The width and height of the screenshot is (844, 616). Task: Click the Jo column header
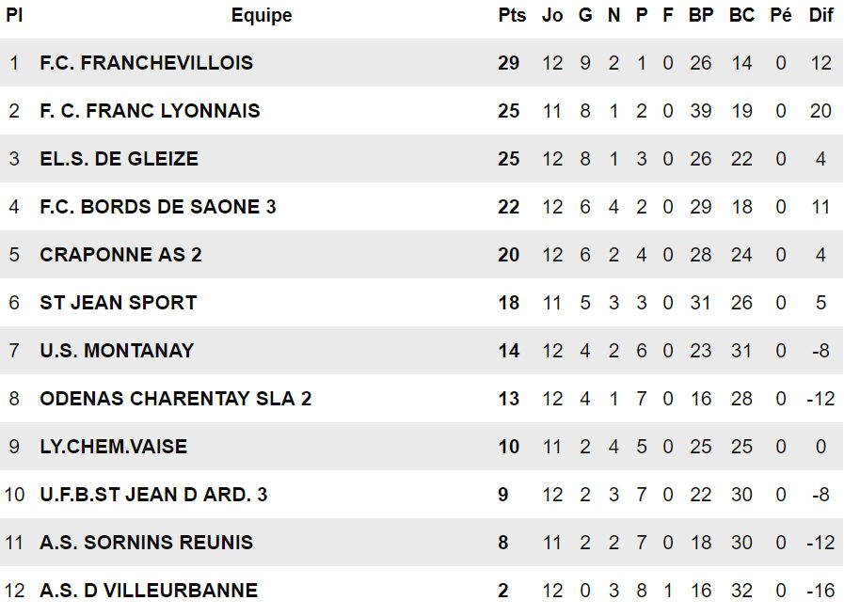[552, 16]
